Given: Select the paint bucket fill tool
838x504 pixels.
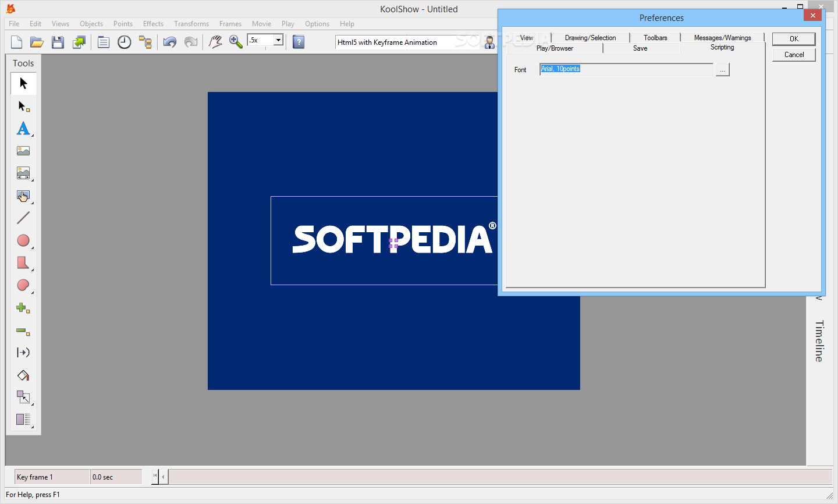Looking at the screenshot, I should (23, 375).
